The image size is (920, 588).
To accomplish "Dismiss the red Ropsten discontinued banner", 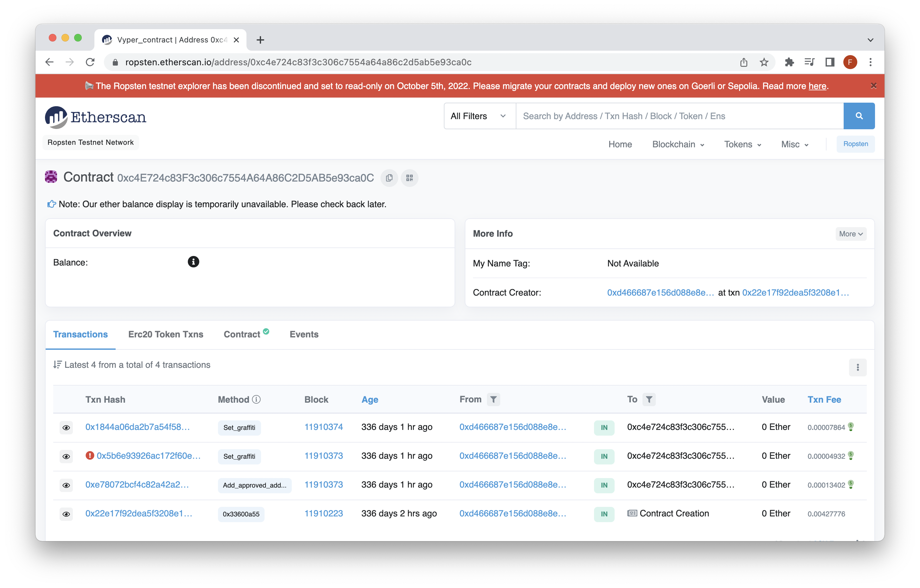I will pyautogui.click(x=873, y=86).
